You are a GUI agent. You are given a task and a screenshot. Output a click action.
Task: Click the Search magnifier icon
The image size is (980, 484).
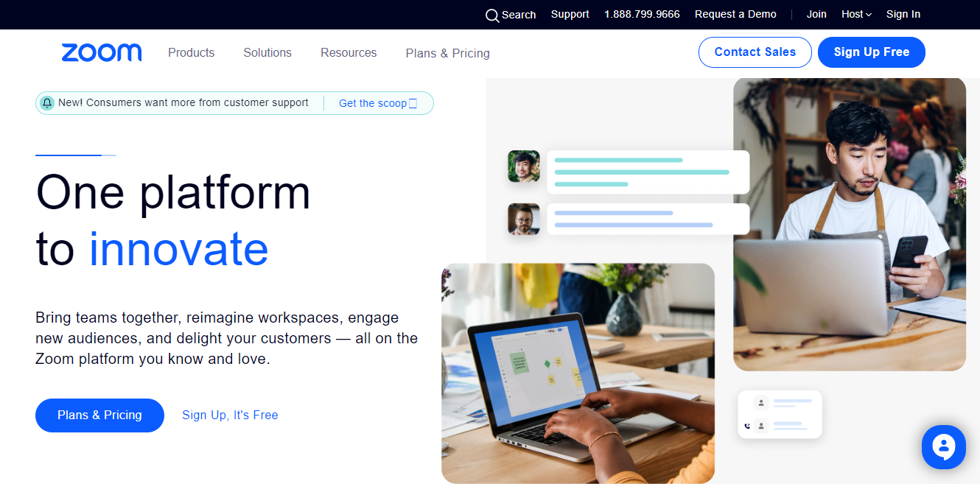[492, 15]
